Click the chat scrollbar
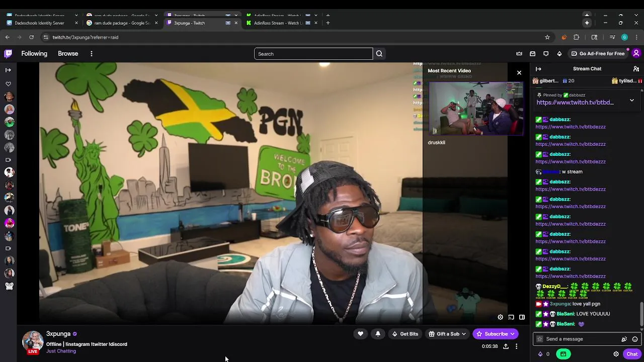 pos(641,314)
